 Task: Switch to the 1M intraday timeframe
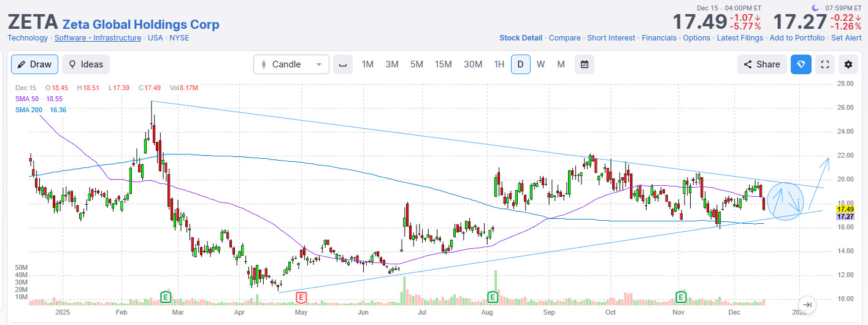tap(367, 64)
